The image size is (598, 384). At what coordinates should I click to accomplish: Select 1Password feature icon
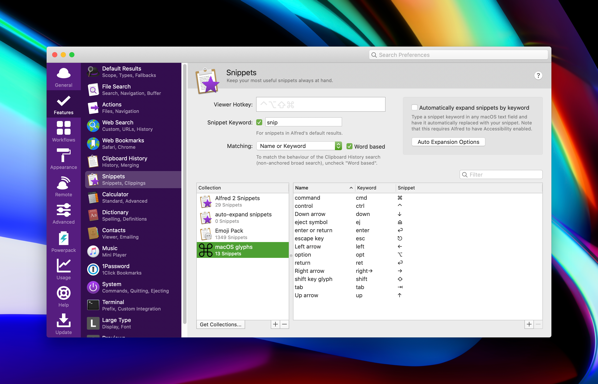click(93, 269)
